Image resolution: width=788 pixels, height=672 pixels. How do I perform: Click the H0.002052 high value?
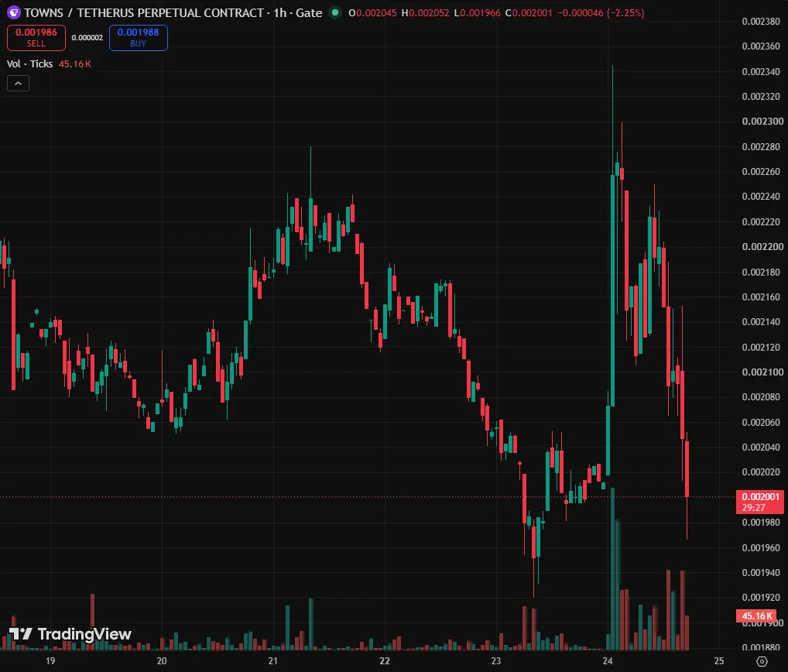tap(425, 12)
